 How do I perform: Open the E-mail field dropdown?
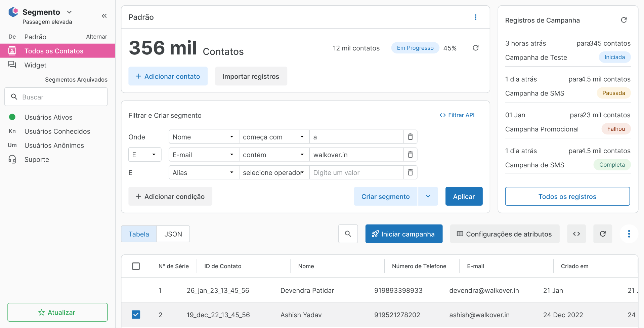203,155
